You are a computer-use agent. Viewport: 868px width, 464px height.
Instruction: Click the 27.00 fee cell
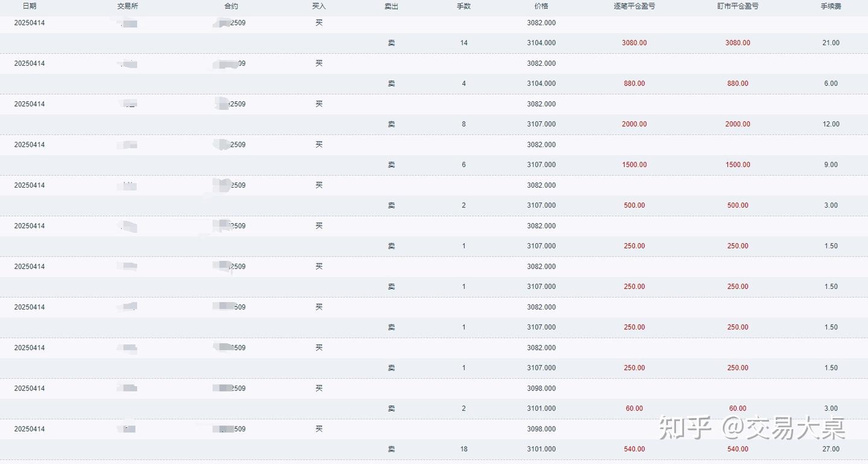(x=831, y=449)
